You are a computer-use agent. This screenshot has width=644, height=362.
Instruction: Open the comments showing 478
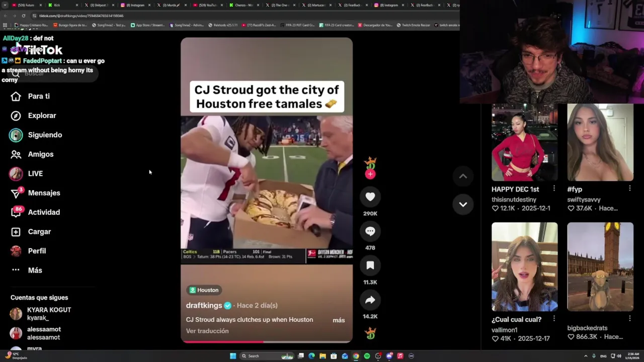(370, 231)
